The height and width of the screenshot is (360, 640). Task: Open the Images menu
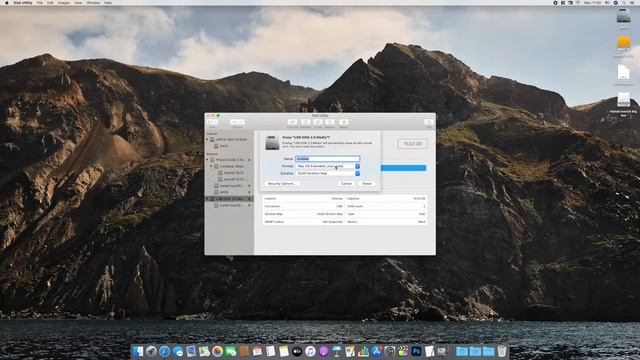(x=64, y=3)
